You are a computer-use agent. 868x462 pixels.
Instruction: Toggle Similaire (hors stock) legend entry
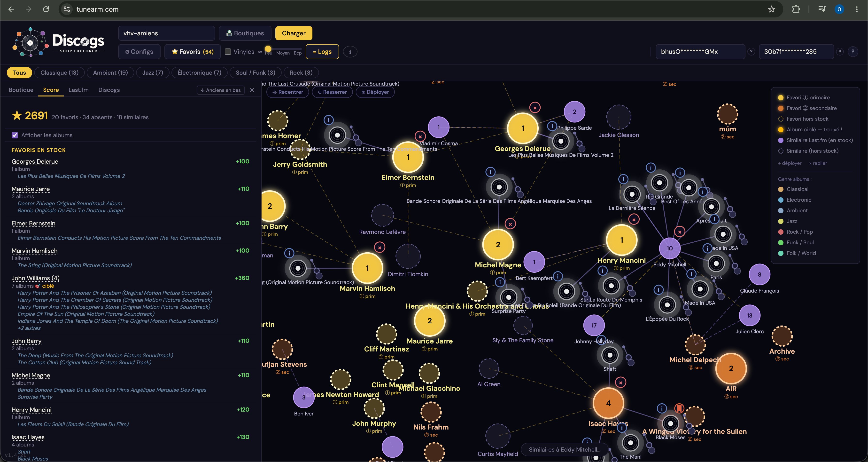coord(808,151)
